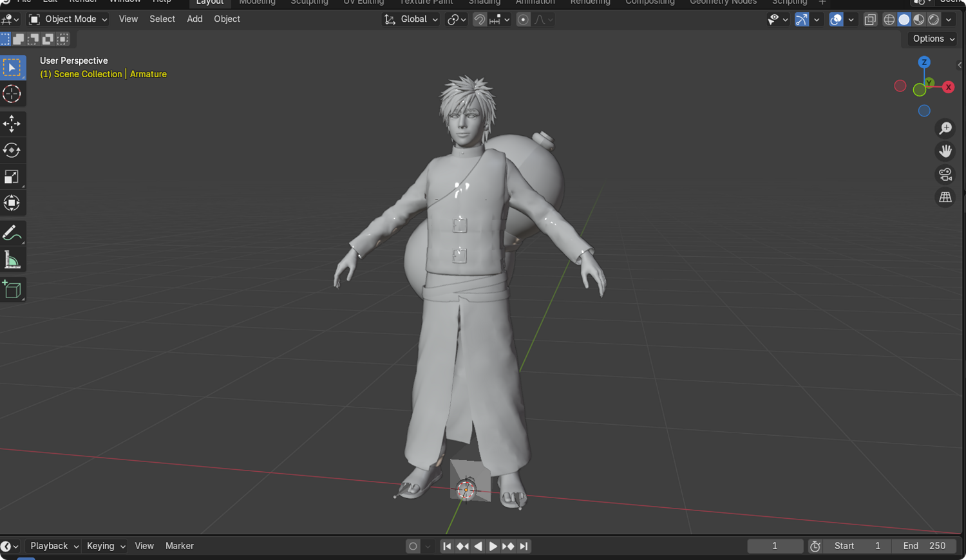The width and height of the screenshot is (966, 560).
Task: Toggle proportional editing
Action: [523, 19]
